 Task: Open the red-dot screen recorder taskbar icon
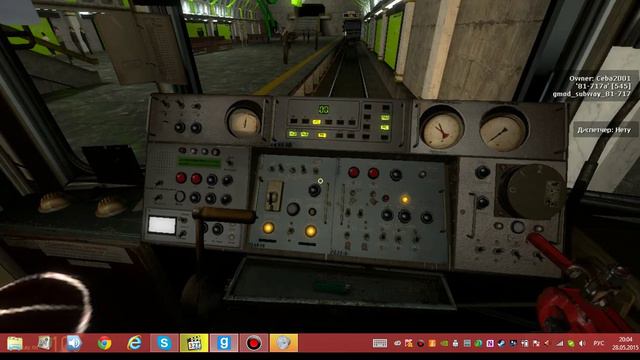tap(253, 343)
